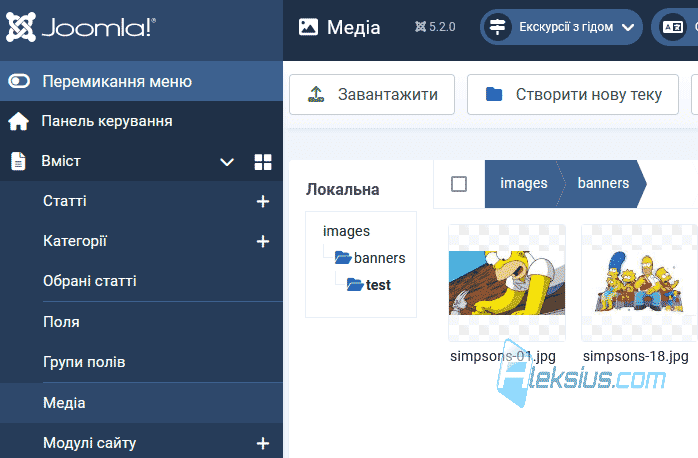Click Joomla version 5.2.0 badge
The width and height of the screenshot is (698, 458).
click(435, 27)
